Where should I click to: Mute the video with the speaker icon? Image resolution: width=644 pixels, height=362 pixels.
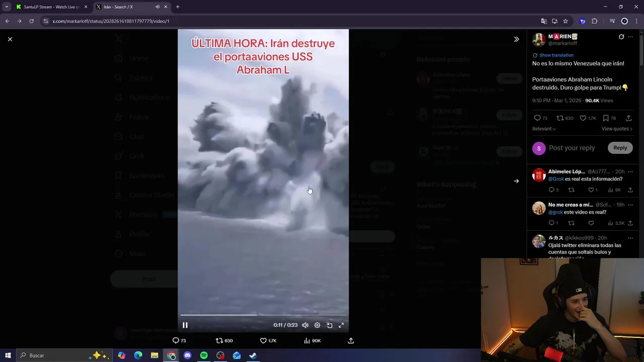point(305,325)
